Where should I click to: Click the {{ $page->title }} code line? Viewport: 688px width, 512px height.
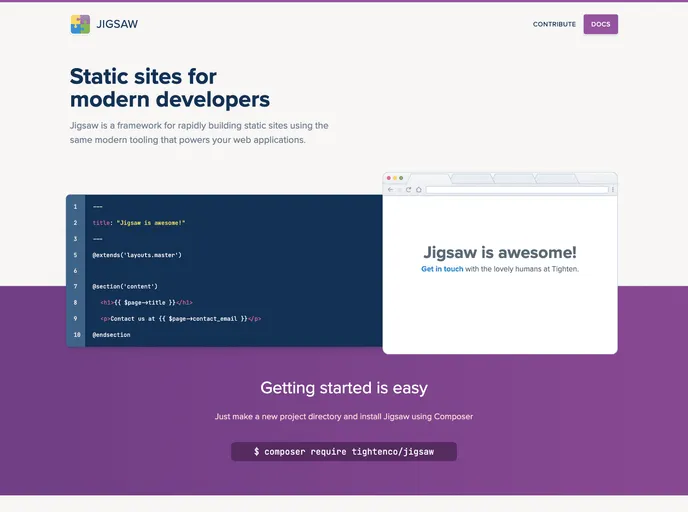pos(147,303)
